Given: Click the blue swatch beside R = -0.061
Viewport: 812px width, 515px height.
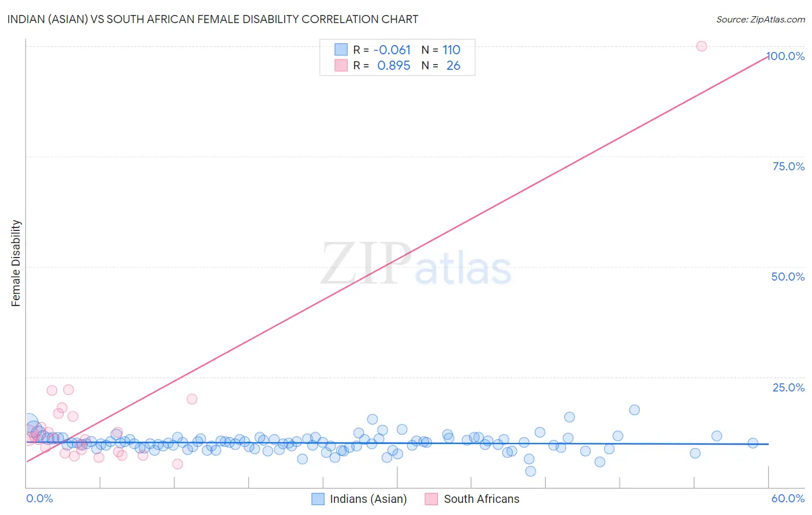Looking at the screenshot, I should (341, 50).
